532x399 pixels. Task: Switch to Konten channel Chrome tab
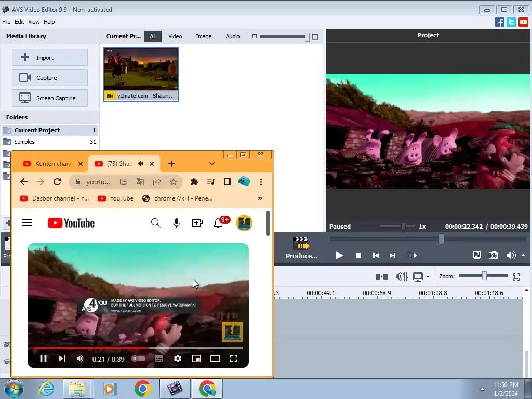(x=48, y=164)
